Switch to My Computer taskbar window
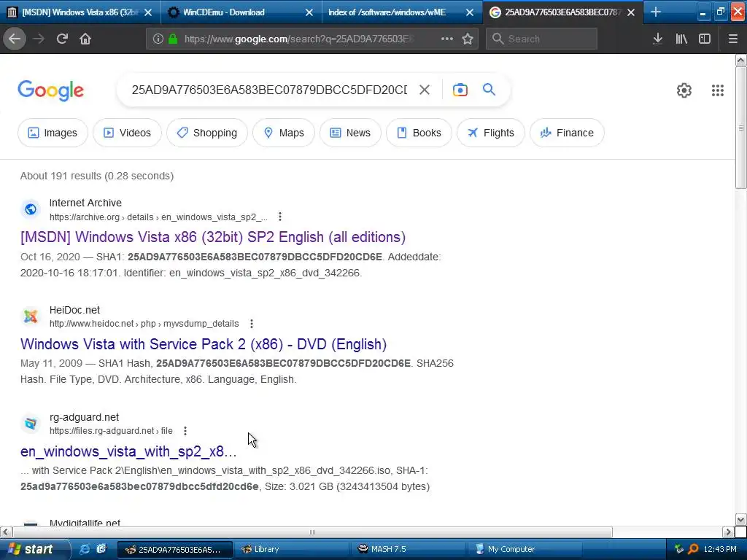Image resolution: width=747 pixels, height=560 pixels. click(x=525, y=549)
